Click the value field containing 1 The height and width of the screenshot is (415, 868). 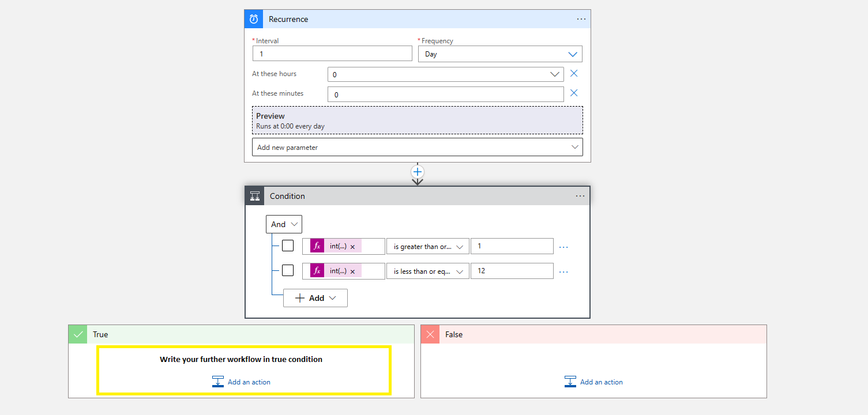(x=512, y=246)
